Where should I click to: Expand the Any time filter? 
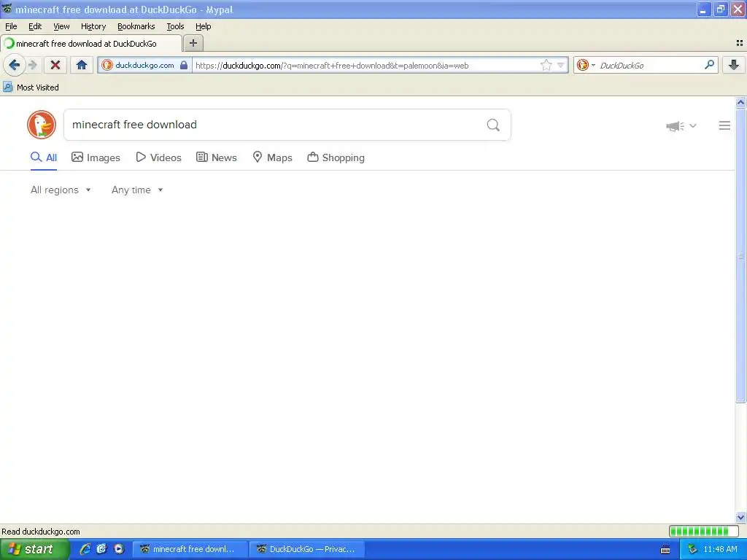[x=137, y=190]
